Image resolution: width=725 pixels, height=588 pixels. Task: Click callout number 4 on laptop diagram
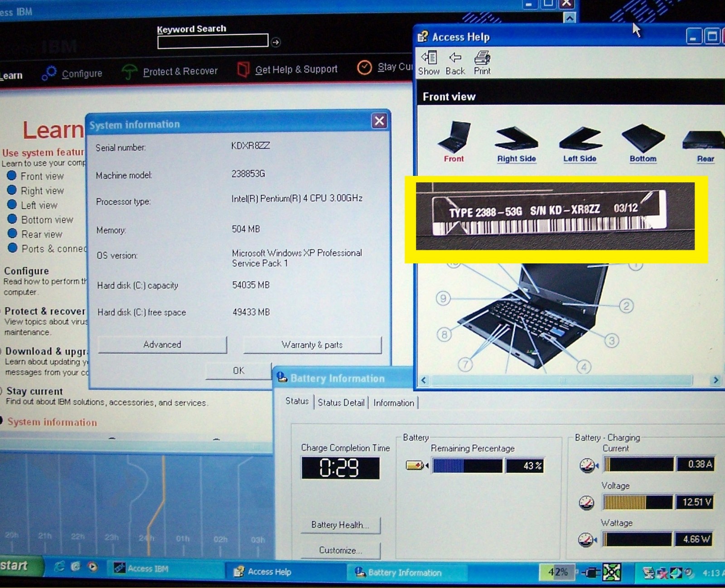584,366
